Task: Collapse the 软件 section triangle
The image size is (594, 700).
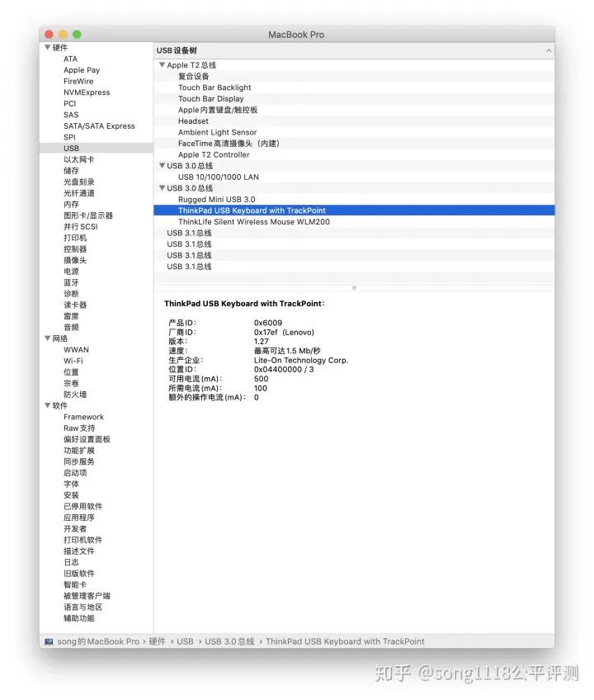Action: pos(47,405)
